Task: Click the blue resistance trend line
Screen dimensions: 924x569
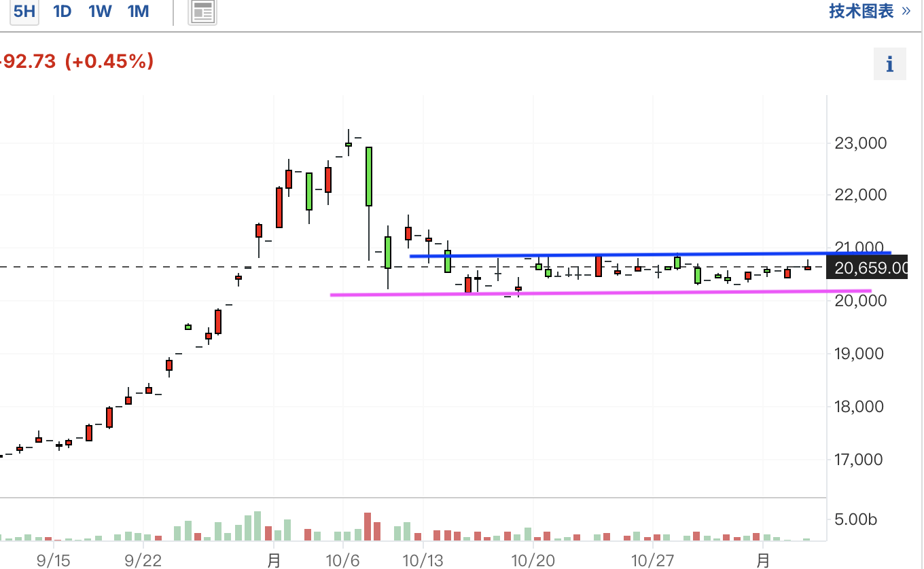Action: click(x=650, y=255)
